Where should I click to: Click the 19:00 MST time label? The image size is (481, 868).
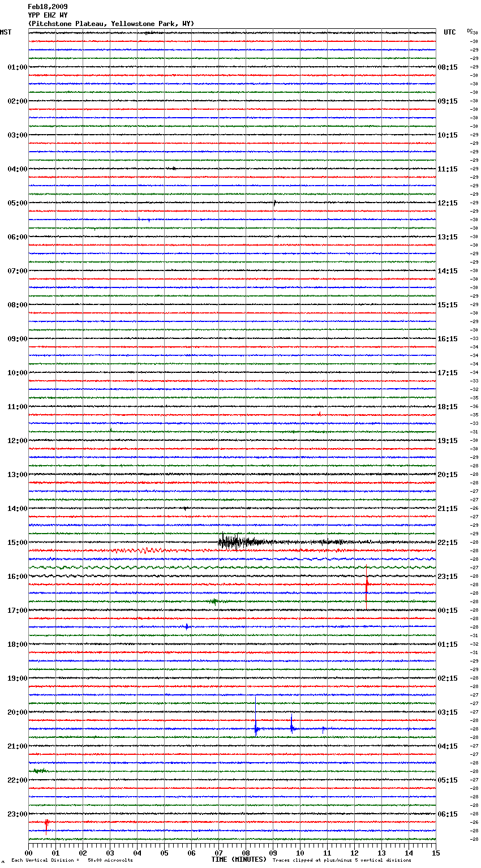coord(17,678)
